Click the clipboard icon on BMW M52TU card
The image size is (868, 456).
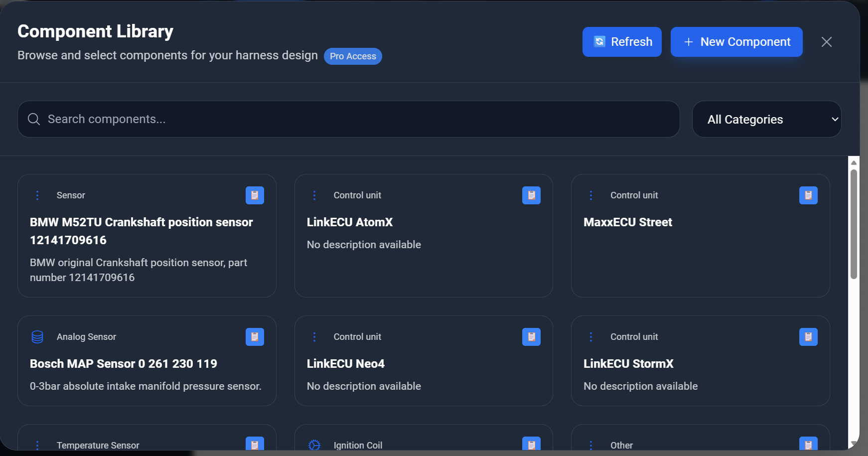click(x=255, y=195)
